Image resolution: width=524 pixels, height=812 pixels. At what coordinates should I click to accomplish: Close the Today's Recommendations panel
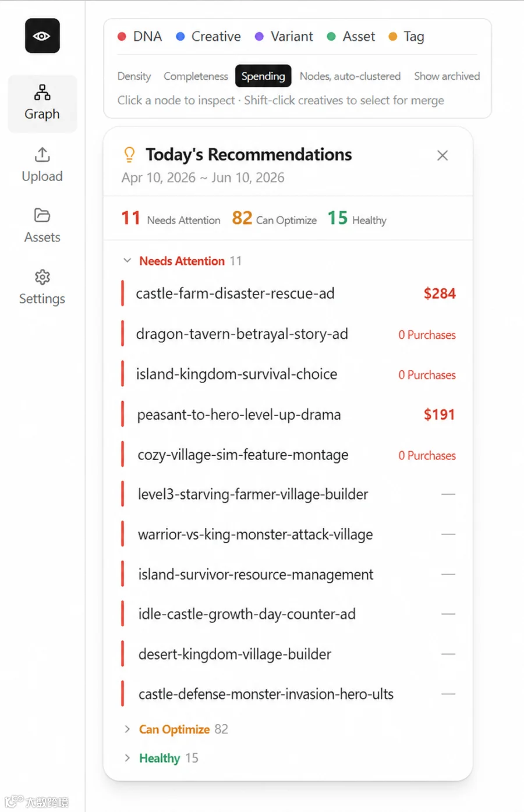[x=442, y=155]
